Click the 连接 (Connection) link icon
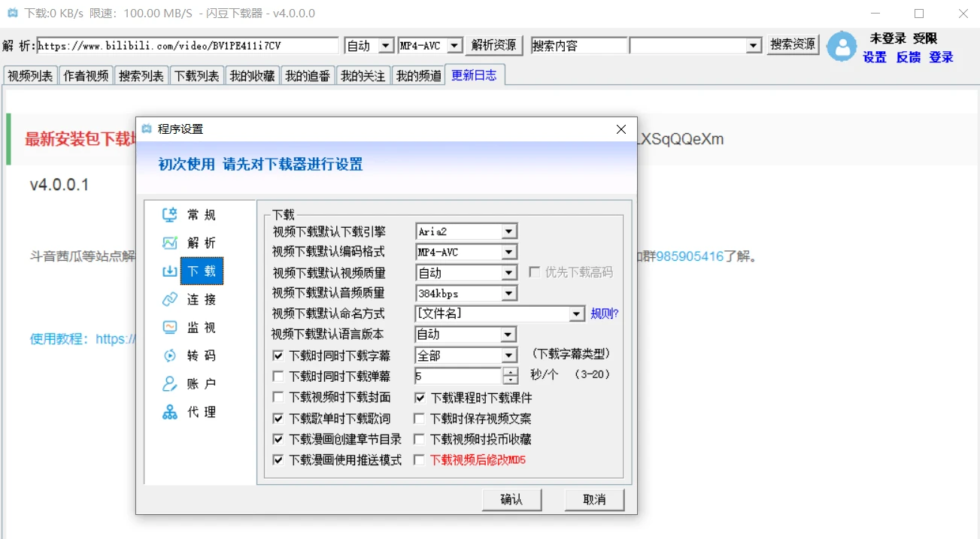This screenshot has height=539, width=980. (170, 299)
